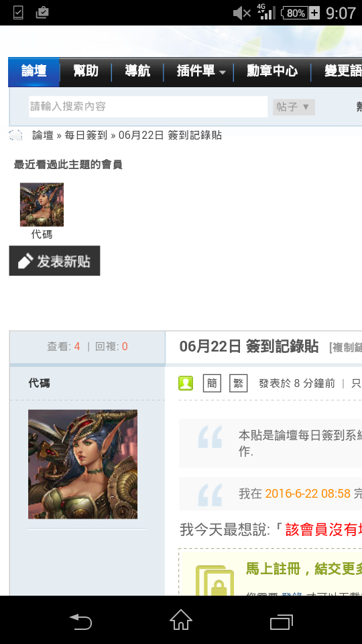Viewport: 362px width, 644px height.
Task: Click the 每日簽到 breadcrumb link
Action: pyautogui.click(x=86, y=135)
